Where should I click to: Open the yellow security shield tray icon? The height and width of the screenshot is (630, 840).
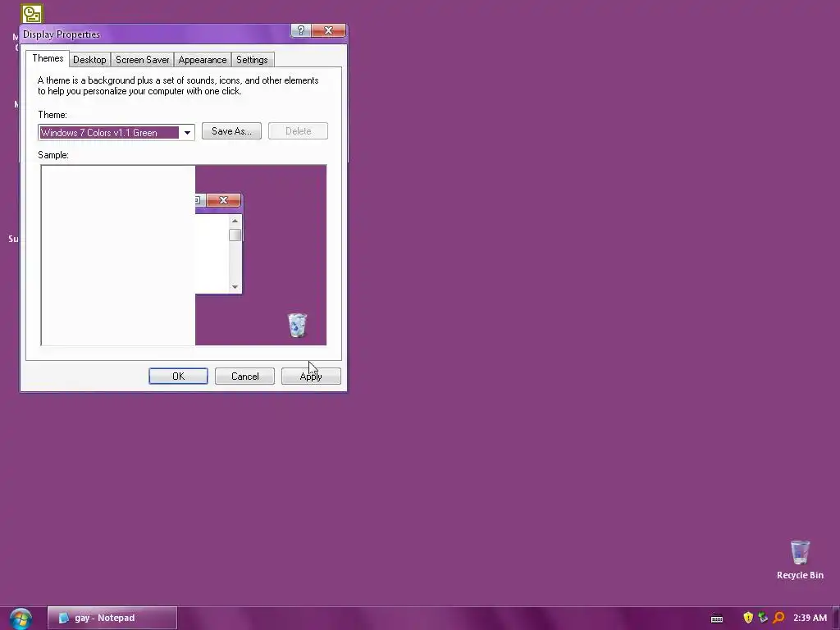coord(748,618)
